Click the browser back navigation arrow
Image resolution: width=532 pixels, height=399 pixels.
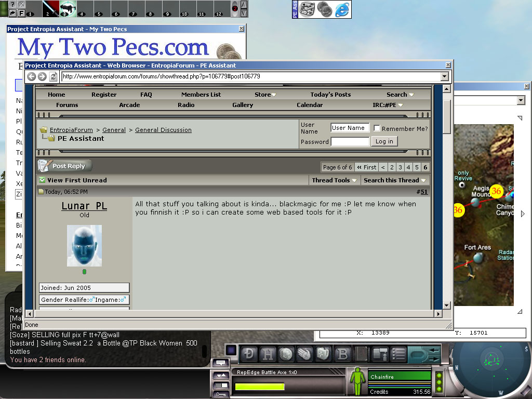click(31, 76)
